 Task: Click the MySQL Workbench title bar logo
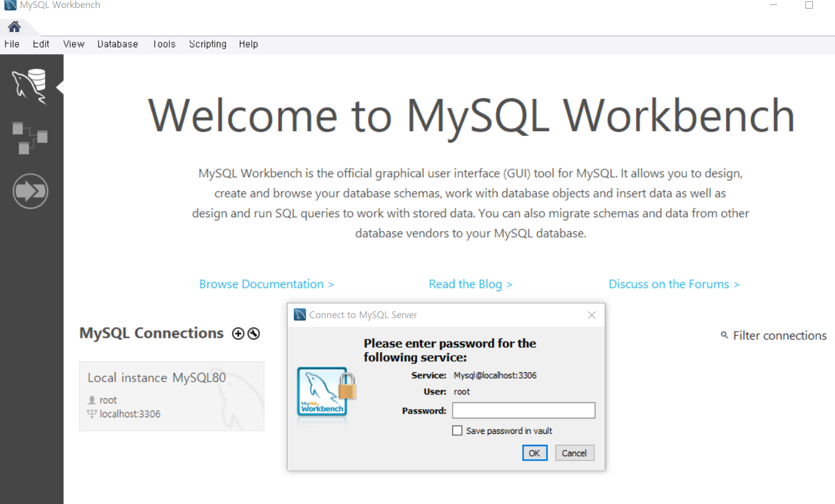click(x=10, y=5)
